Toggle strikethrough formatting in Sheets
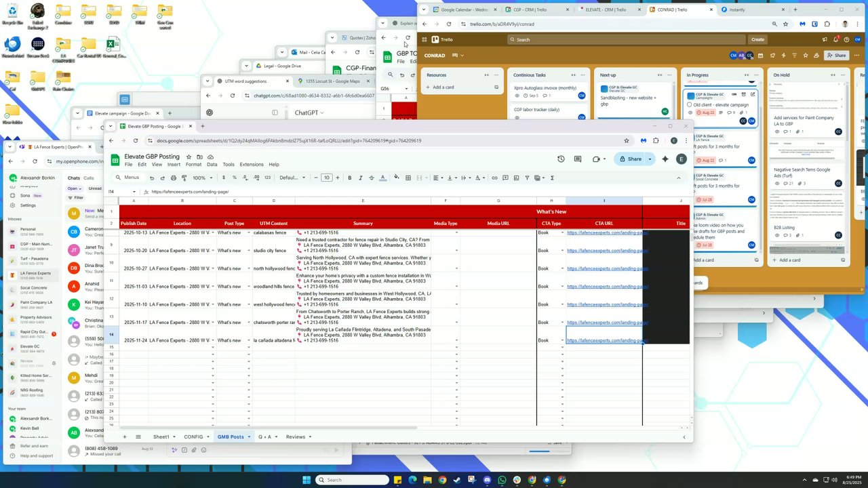Viewport: 868px width, 488px height. [372, 178]
